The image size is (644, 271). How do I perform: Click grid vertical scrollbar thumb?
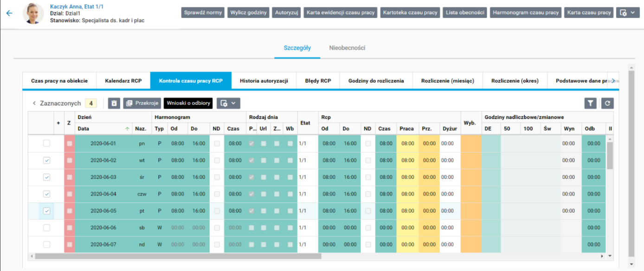610,156
